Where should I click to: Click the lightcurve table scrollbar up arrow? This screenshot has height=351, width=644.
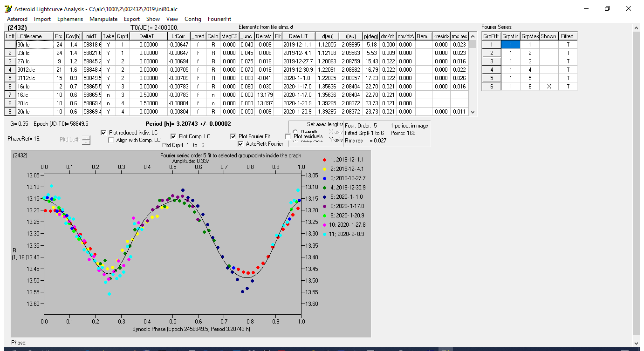tap(473, 36)
